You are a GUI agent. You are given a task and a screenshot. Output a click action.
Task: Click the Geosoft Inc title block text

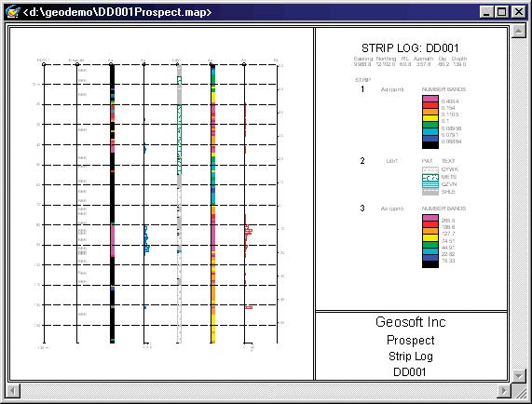click(411, 322)
